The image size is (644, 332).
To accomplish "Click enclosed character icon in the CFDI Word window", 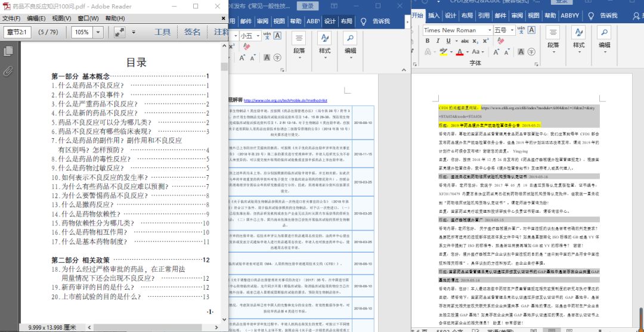I will 532,52.
